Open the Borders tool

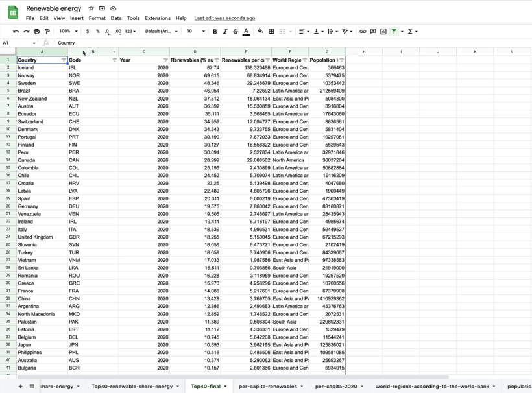(x=271, y=32)
